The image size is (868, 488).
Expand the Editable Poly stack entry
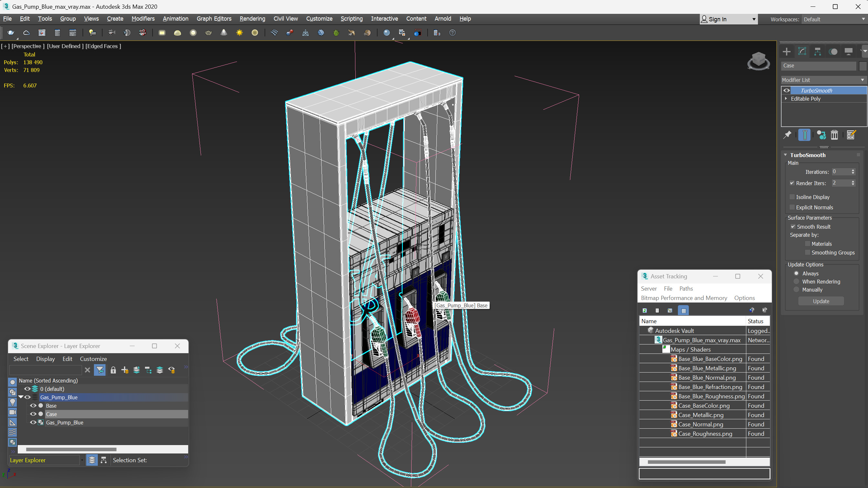(786, 99)
